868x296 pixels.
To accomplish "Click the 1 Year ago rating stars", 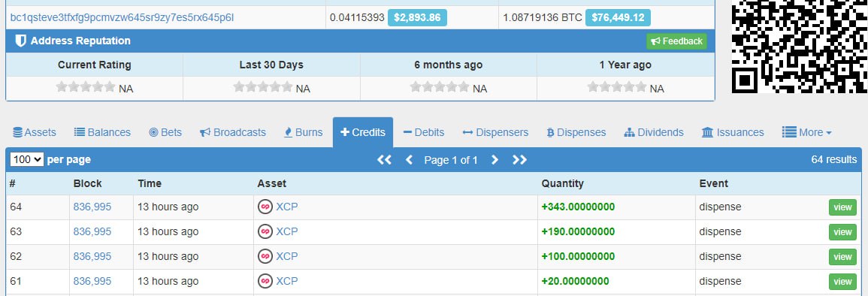I will (x=617, y=87).
